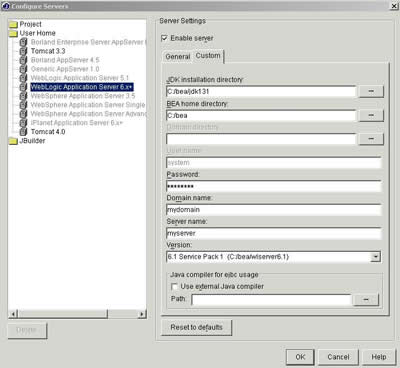Select the Project tree node

(30, 24)
